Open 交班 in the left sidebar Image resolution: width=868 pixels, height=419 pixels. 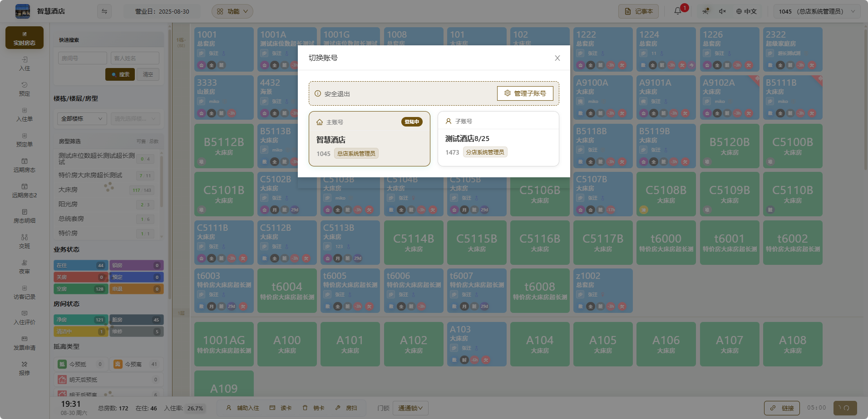[25, 241]
